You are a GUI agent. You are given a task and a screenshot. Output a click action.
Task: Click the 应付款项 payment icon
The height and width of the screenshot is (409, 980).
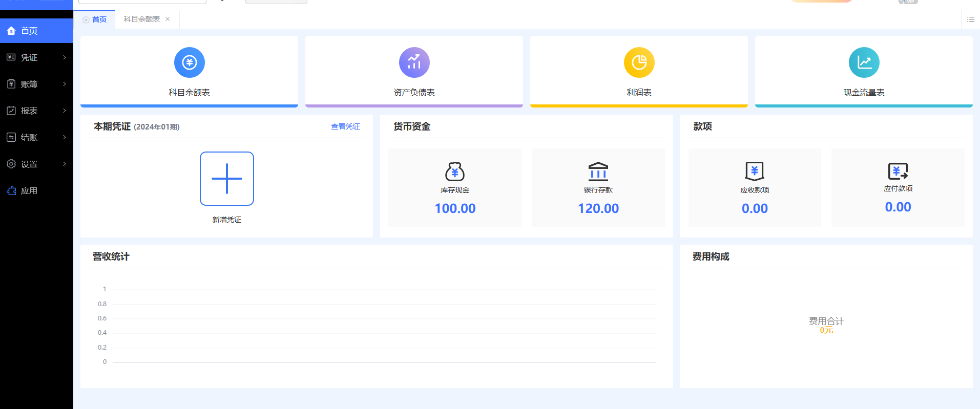click(898, 170)
